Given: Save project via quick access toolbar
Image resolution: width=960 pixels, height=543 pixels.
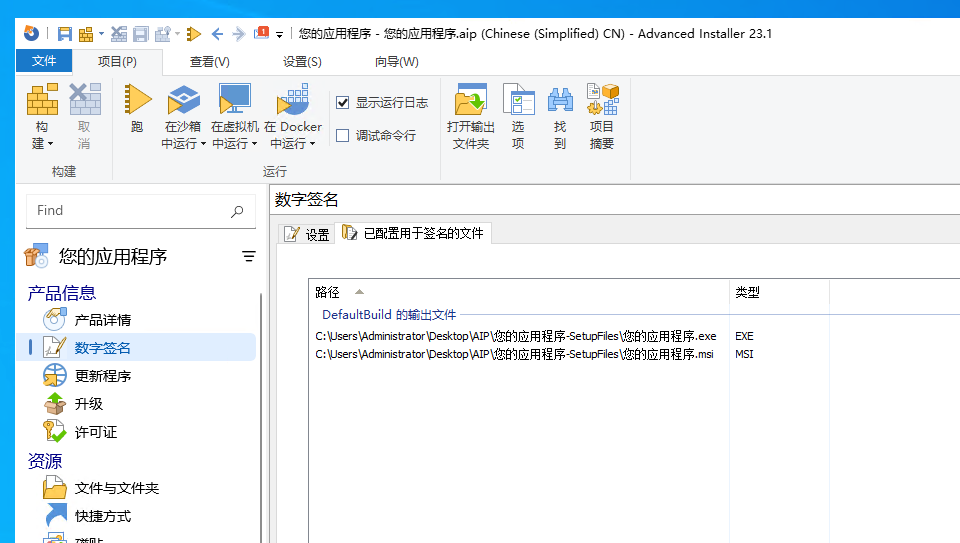Looking at the screenshot, I should point(64,34).
